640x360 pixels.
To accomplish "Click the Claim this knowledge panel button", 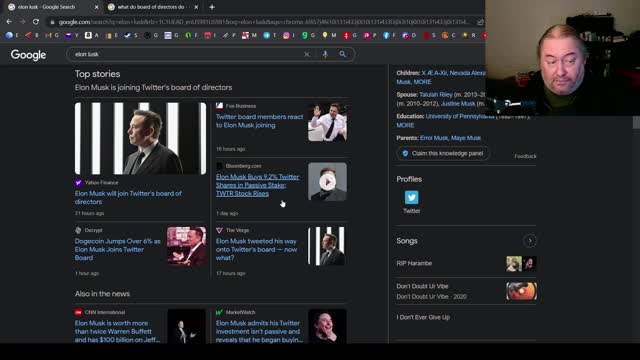I will point(443,153).
